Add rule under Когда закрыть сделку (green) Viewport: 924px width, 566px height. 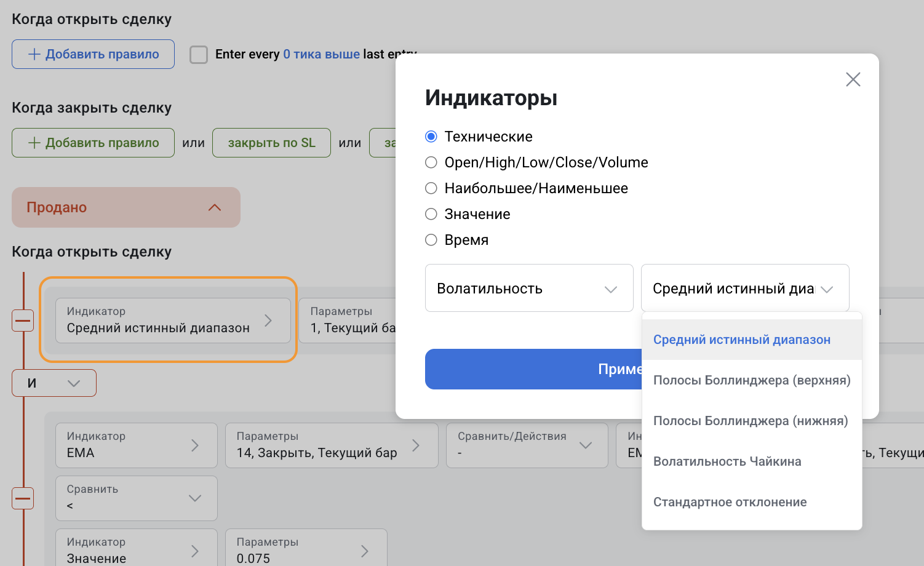tap(93, 143)
